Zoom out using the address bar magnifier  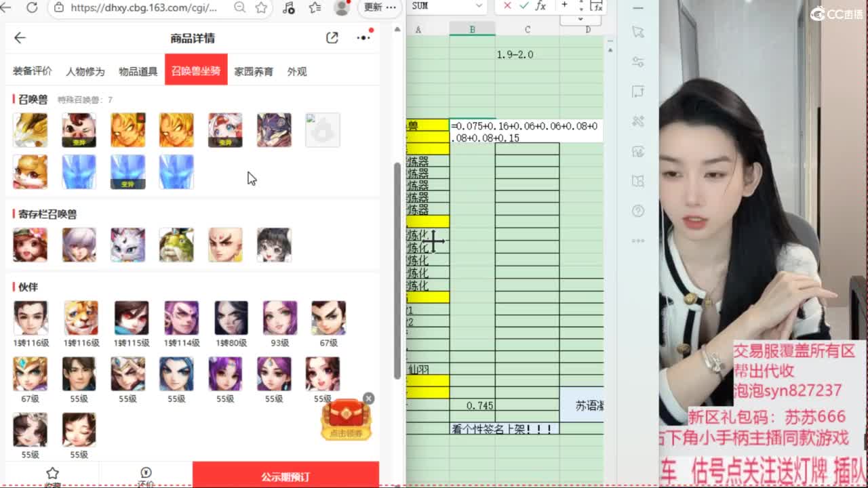pyautogui.click(x=239, y=7)
